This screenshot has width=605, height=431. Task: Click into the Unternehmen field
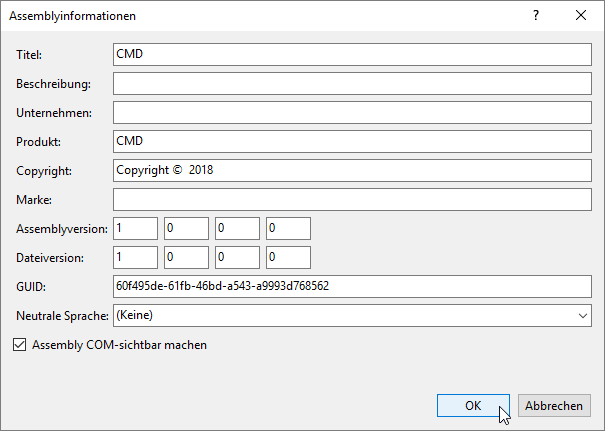[352, 112]
